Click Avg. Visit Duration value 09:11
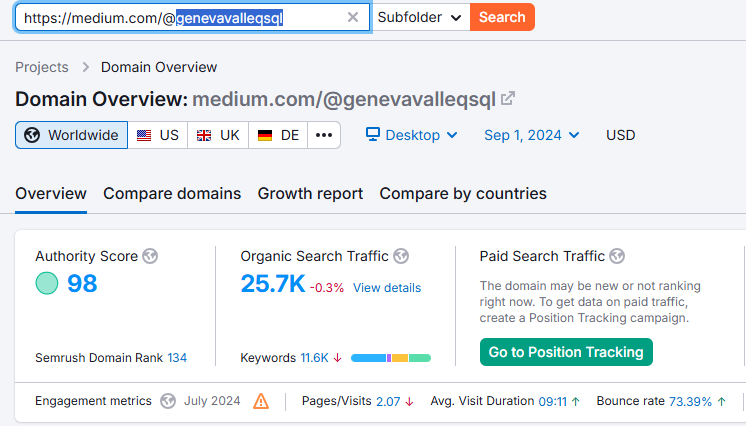Viewport: 746px width, 426px height. [x=553, y=402]
